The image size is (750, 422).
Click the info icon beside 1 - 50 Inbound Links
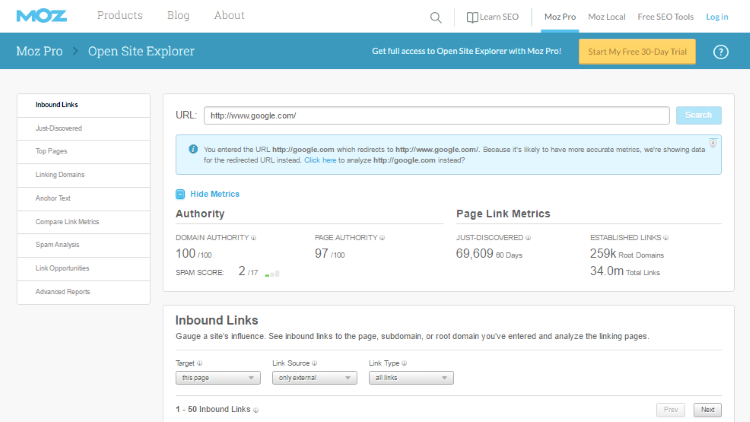[256, 410]
